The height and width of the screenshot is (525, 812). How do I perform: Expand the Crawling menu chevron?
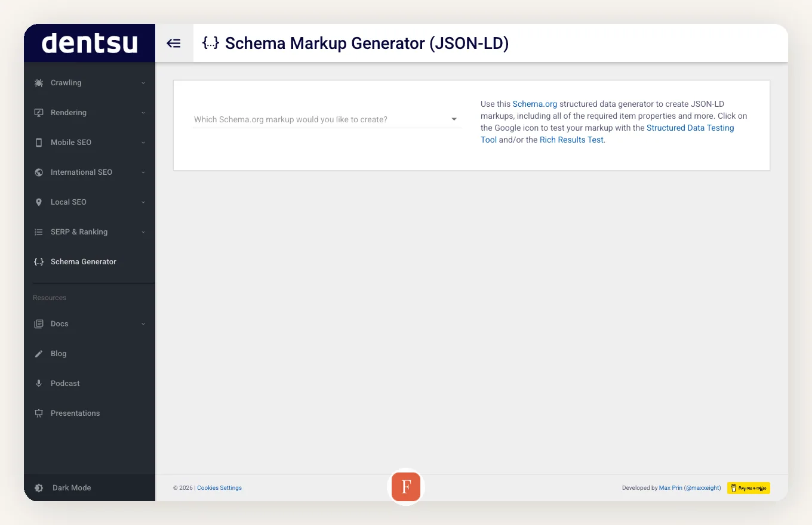pos(143,83)
